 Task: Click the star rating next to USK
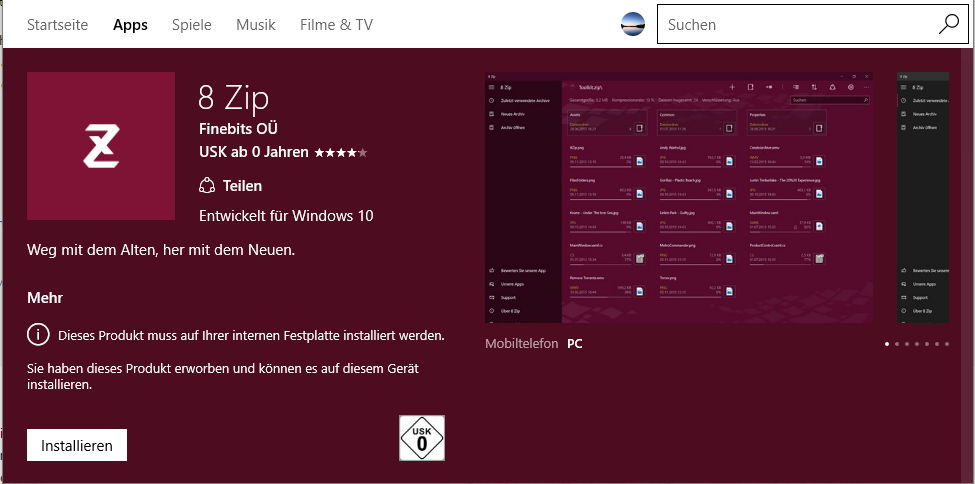point(341,152)
